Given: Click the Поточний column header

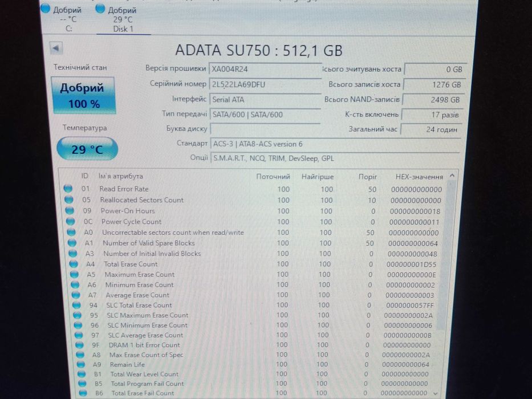Looking at the screenshot, I should pos(273,177).
